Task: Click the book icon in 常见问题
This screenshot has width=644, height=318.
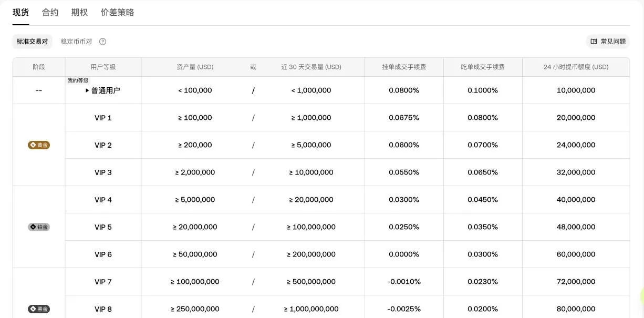Action: coord(594,42)
